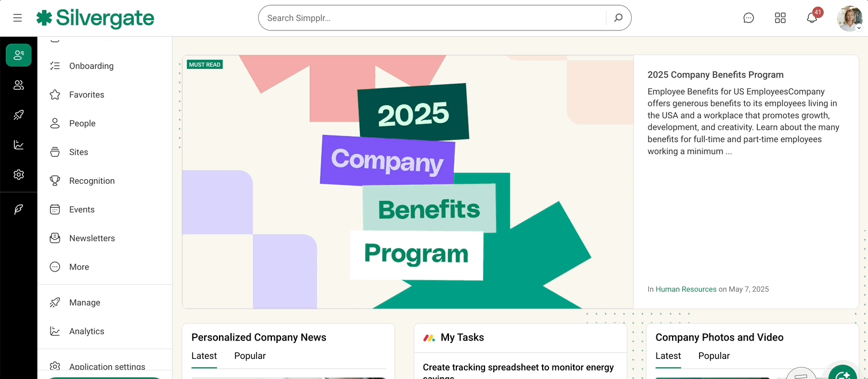
Task: Open the people group icon in the black sidebar
Action: (18, 85)
